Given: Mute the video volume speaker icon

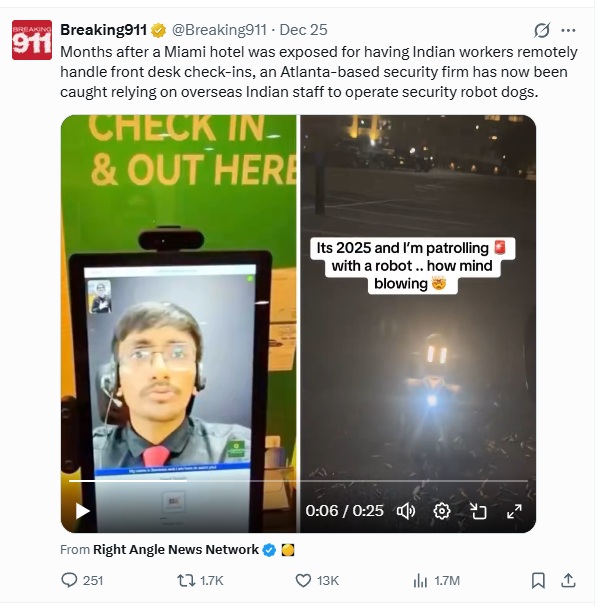Looking at the screenshot, I should pos(406,511).
